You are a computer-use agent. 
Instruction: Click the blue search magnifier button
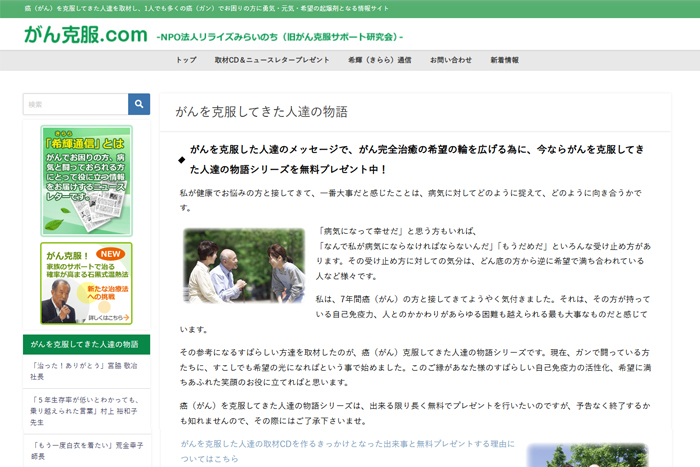(x=139, y=104)
